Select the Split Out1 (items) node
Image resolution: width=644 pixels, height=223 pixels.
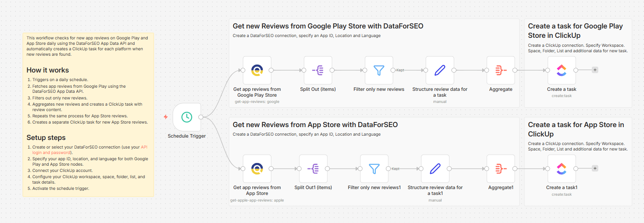click(x=313, y=168)
